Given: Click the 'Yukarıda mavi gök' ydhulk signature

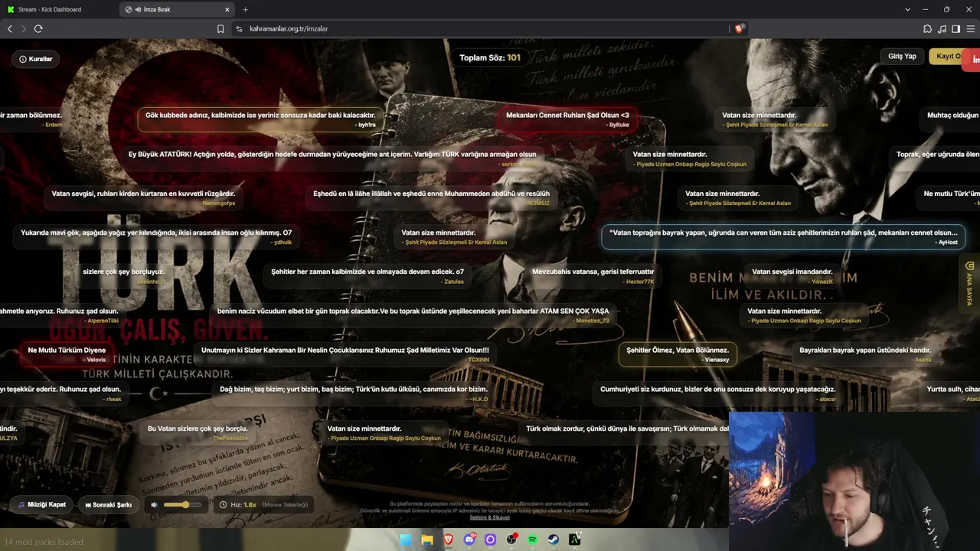Looking at the screenshot, I should pos(156,236).
